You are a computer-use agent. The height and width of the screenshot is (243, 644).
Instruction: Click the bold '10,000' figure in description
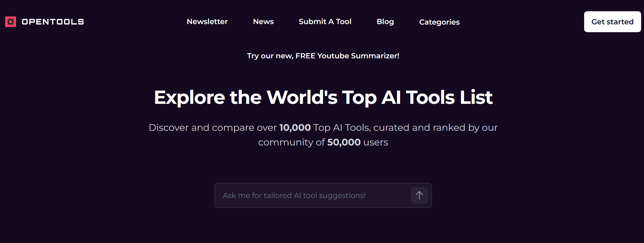295,128
